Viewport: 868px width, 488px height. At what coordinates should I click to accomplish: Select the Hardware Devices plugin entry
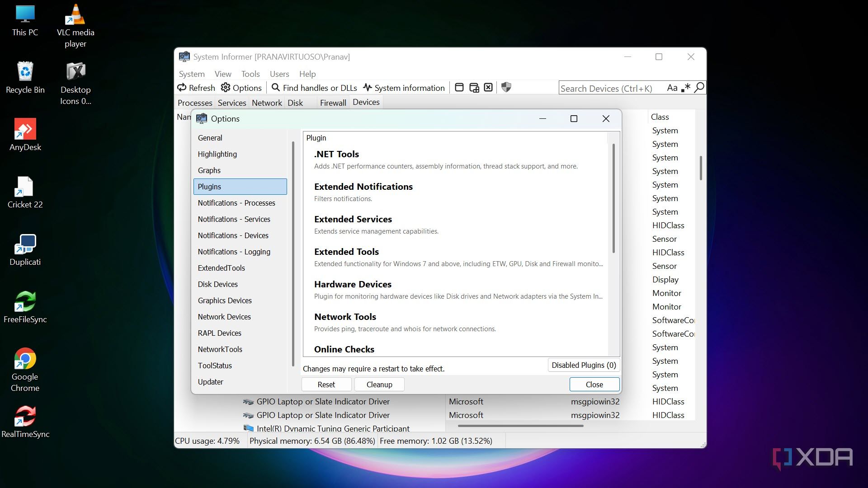456,290
